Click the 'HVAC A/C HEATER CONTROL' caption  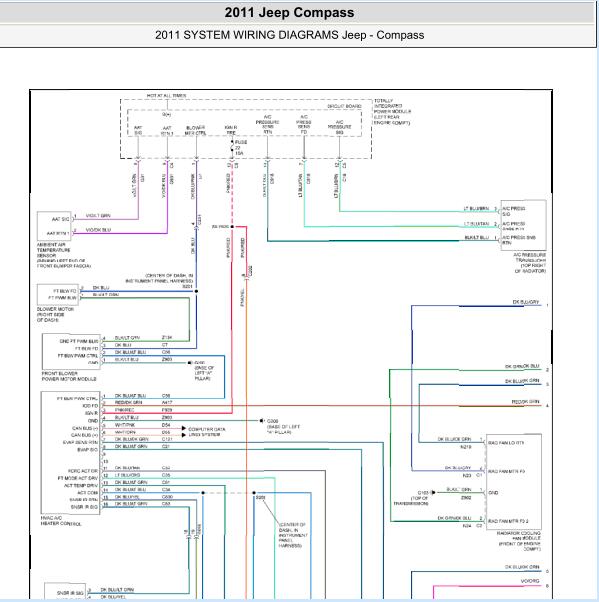pyautogui.click(x=61, y=521)
